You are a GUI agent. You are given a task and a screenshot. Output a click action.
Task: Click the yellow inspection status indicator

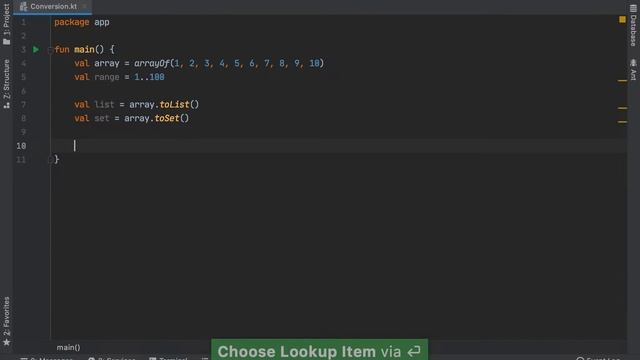[x=622, y=19]
